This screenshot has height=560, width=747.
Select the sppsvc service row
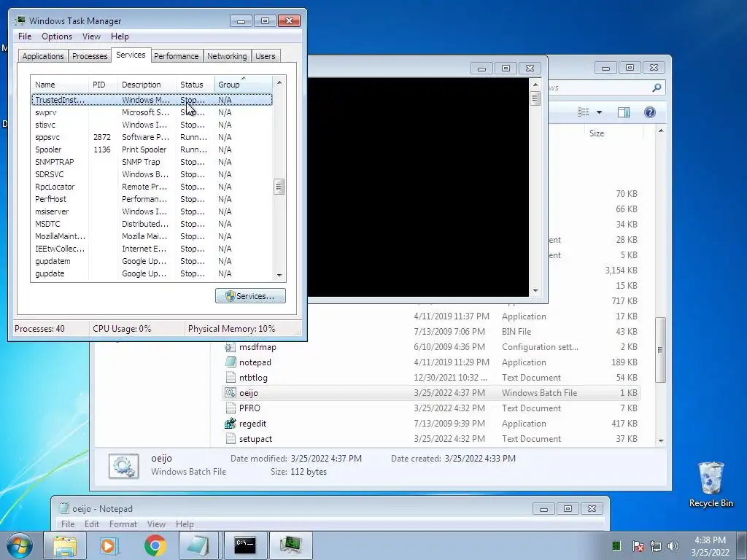click(x=152, y=137)
